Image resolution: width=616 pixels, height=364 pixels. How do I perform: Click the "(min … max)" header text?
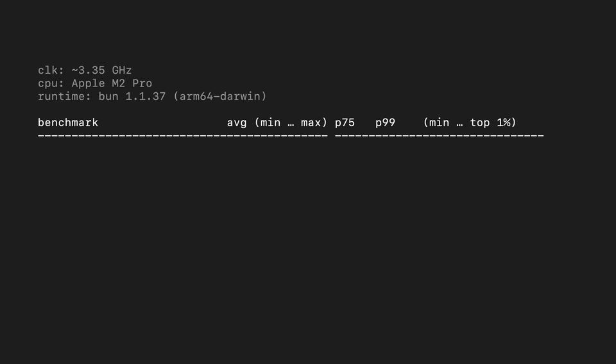coord(291,122)
